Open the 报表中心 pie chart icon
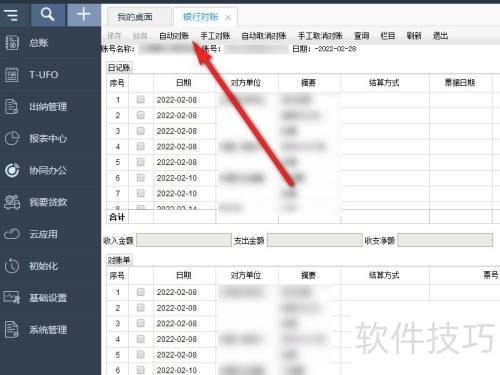500x375 pixels. point(12,138)
